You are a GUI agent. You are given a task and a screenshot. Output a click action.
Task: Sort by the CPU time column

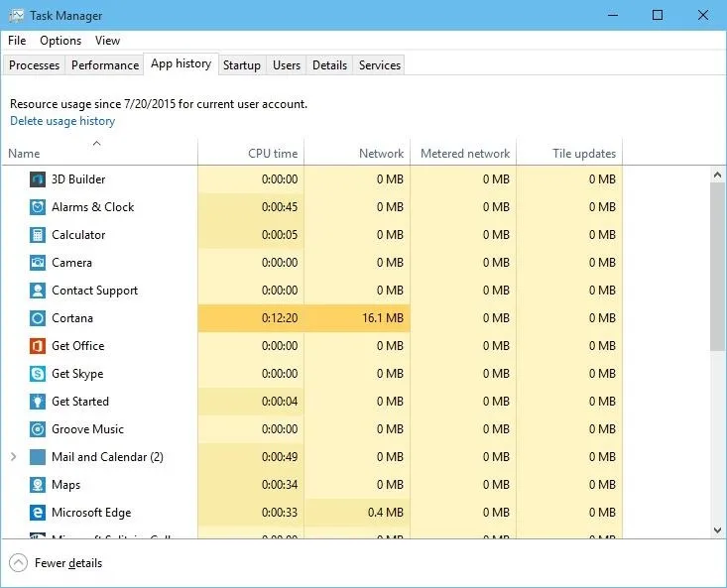(251, 154)
